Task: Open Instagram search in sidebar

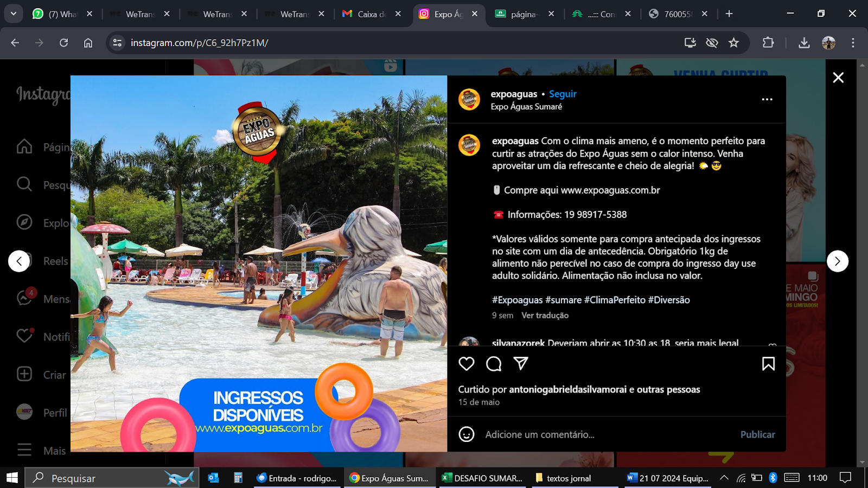Action: (x=43, y=185)
